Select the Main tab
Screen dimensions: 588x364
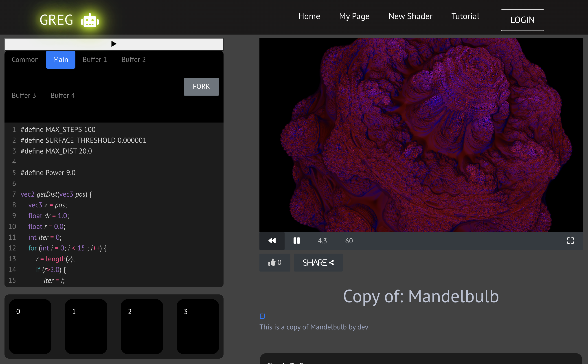61,59
